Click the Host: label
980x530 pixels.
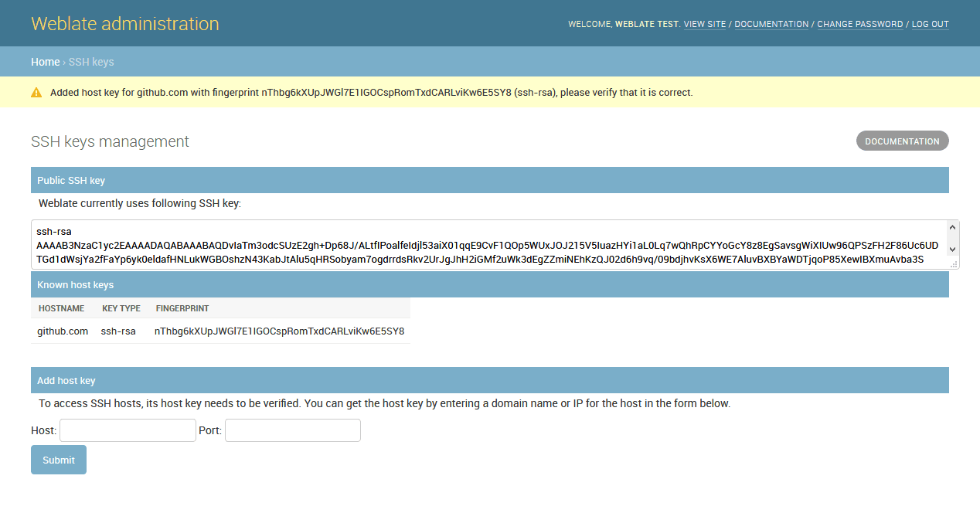point(44,430)
